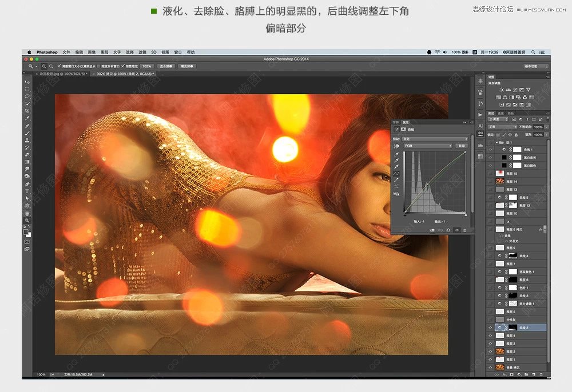Toggle the 缩放所有窗口 checkbox
Viewport: 572px width, 392px height.
(x=98, y=66)
